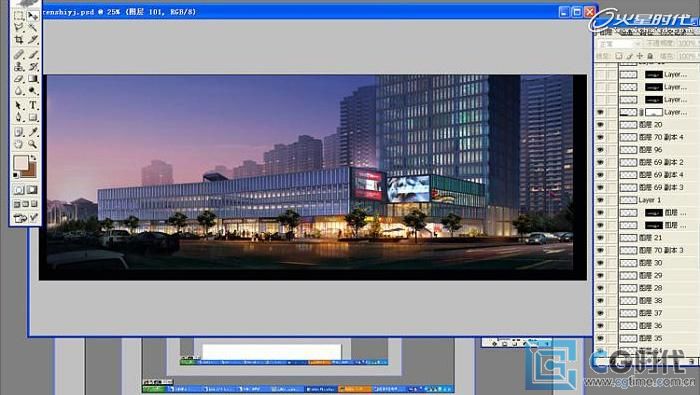Select layer 图层 36

coord(658,325)
